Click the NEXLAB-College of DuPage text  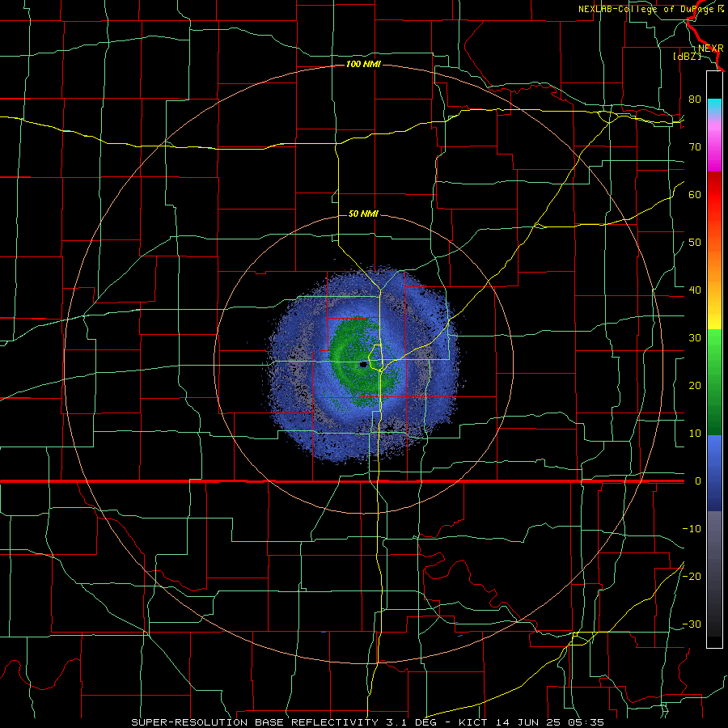click(x=650, y=9)
